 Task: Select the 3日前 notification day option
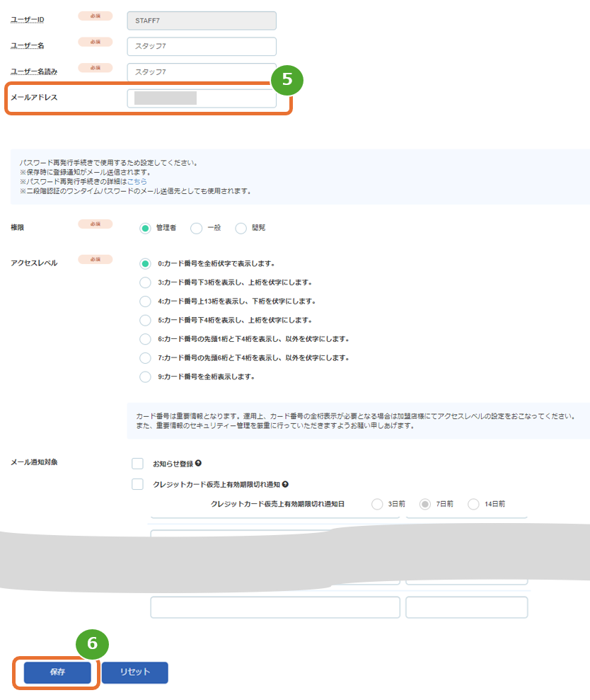(x=377, y=504)
